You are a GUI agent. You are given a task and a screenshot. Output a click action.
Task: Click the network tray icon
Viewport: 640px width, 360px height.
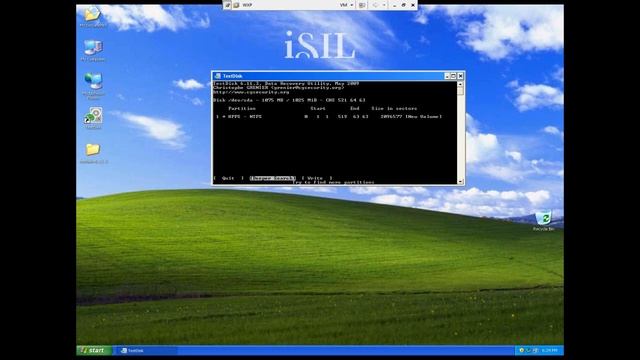tap(536, 350)
